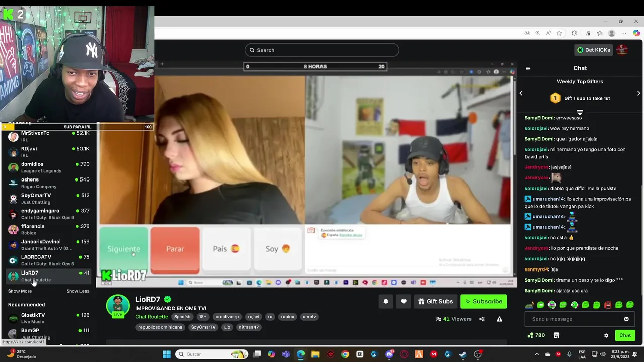Click the report warning triangle icon
The image size is (644, 362).
tap(499, 319)
